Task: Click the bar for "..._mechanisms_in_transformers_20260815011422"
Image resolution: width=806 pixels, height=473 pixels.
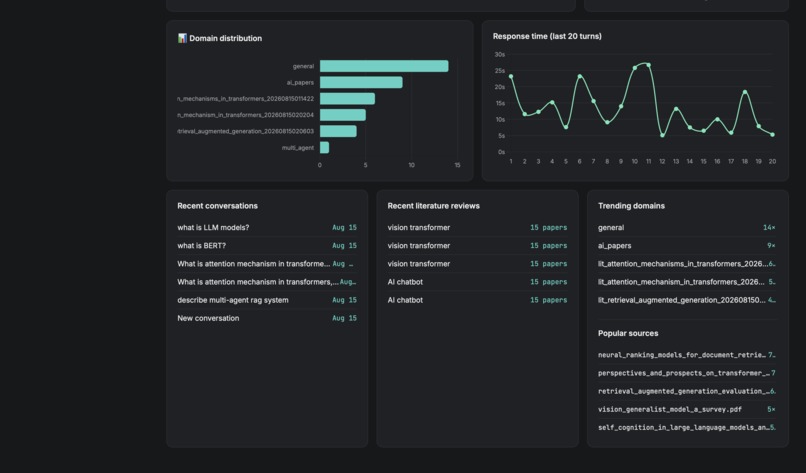Action: (347, 99)
